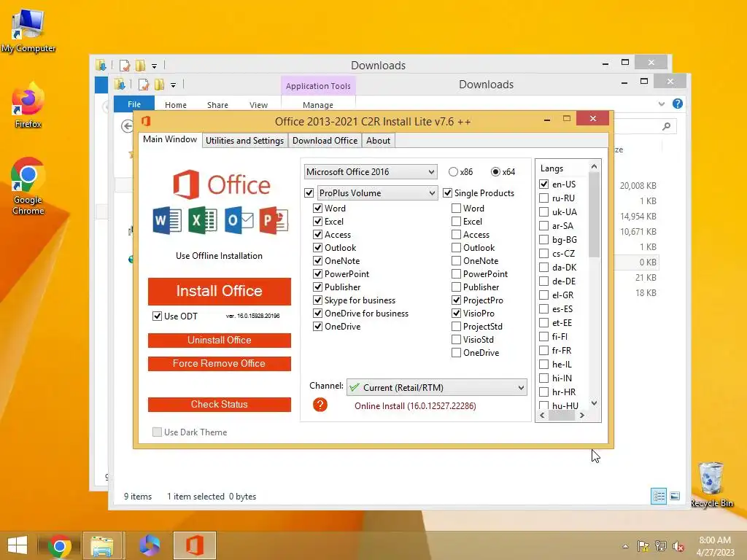Open the Microsoft Office 2016 version dropdown
This screenshot has height=560, width=747.
pyautogui.click(x=371, y=172)
